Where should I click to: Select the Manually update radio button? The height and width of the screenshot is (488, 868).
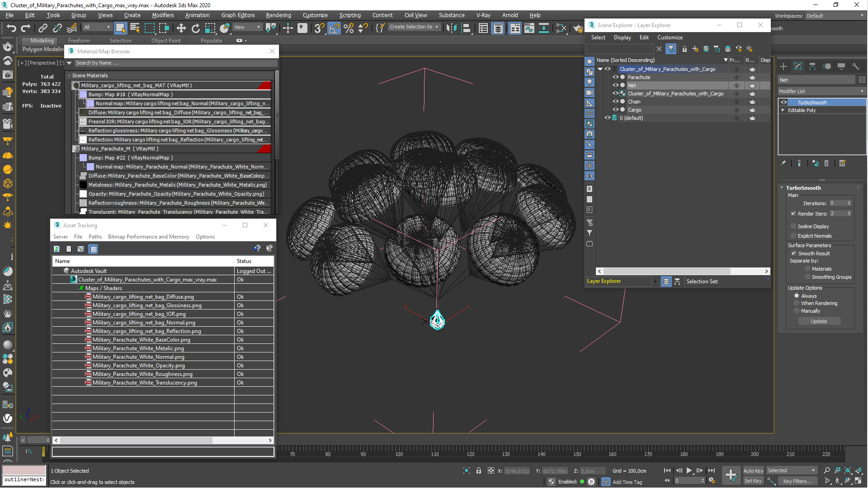(797, 311)
